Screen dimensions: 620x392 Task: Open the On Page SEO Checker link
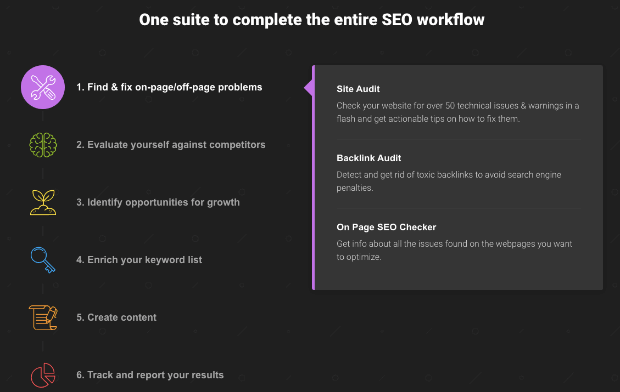(x=386, y=227)
